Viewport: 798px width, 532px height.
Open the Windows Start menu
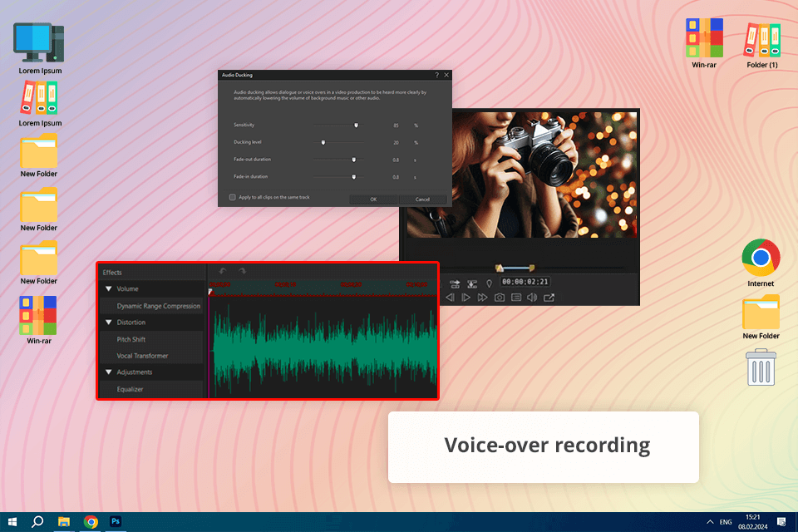click(12, 522)
